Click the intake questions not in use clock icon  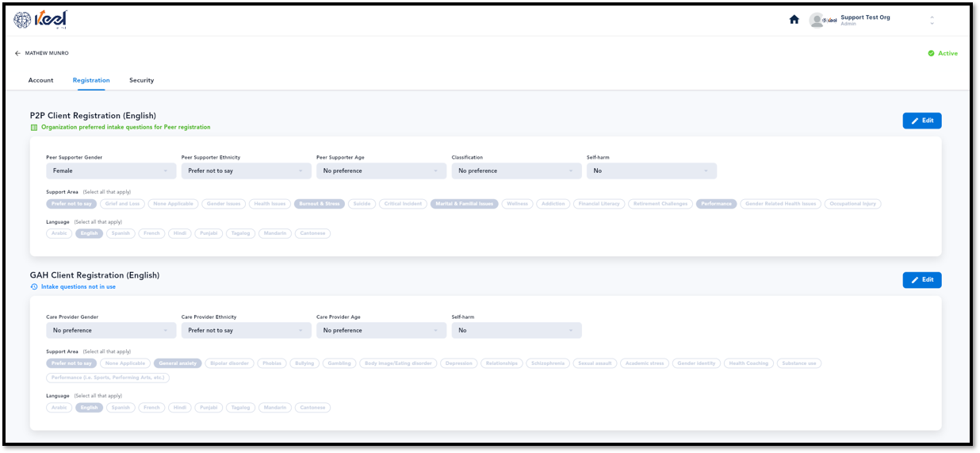pos(34,286)
